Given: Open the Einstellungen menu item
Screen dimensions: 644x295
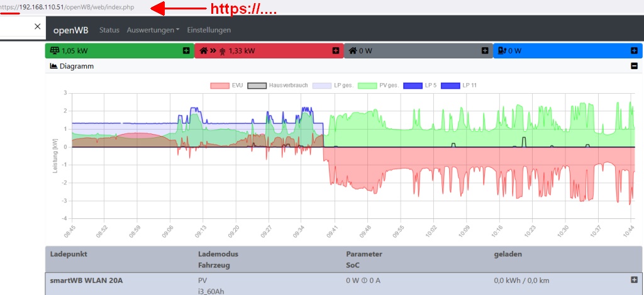Looking at the screenshot, I should coord(209,30).
